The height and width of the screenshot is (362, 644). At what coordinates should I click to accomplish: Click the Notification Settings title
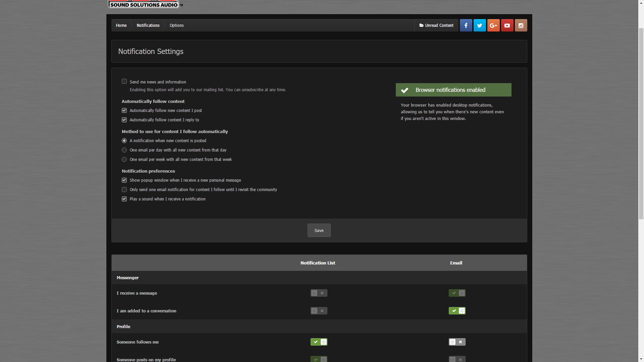[151, 51]
